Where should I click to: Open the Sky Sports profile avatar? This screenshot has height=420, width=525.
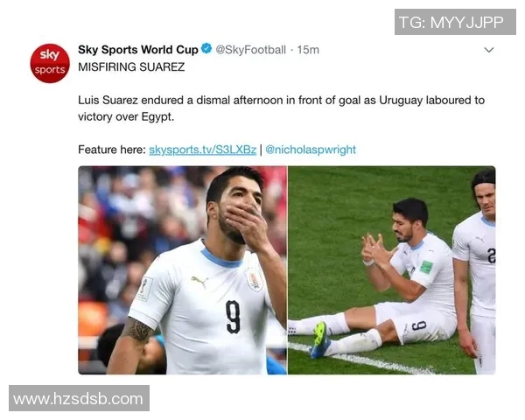[50, 63]
